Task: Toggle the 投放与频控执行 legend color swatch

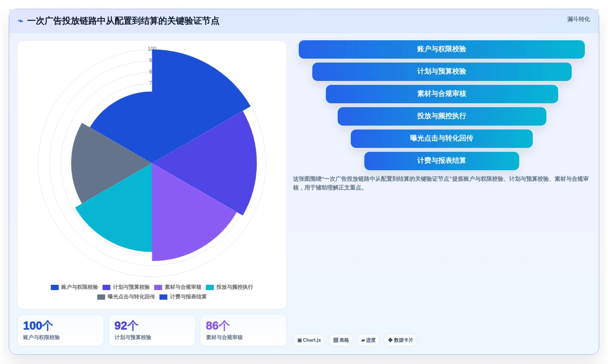Action: coord(210,287)
